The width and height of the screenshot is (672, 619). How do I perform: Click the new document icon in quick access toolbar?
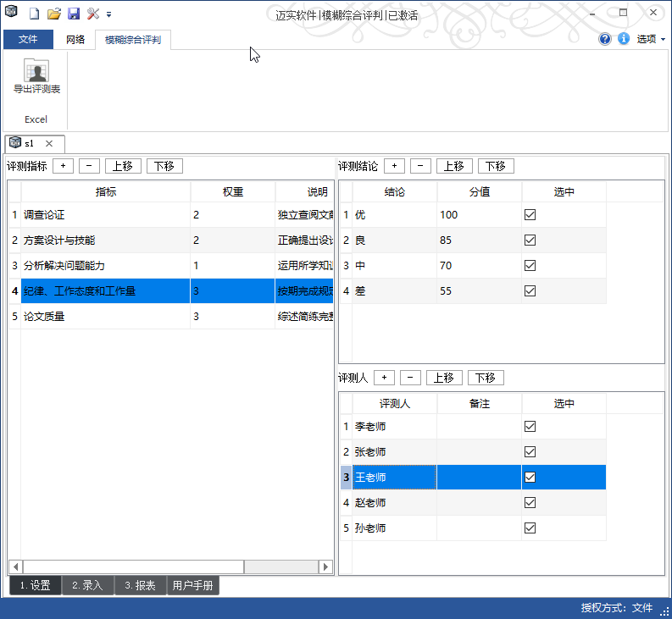click(x=34, y=14)
